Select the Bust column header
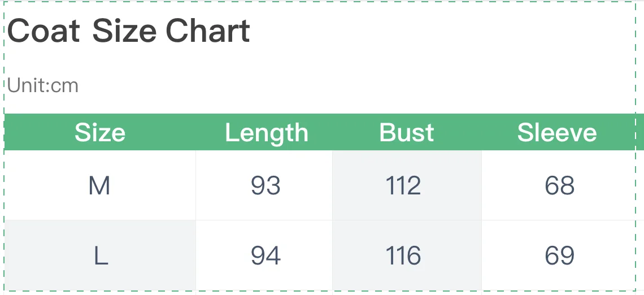The image size is (644, 295). pyautogui.click(x=407, y=132)
